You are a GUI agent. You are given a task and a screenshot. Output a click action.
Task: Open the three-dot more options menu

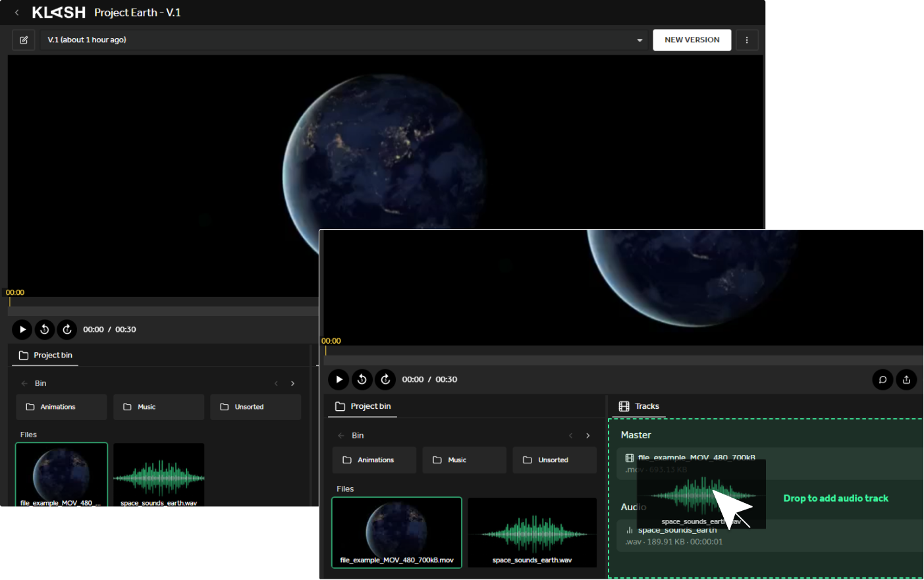[746, 40]
